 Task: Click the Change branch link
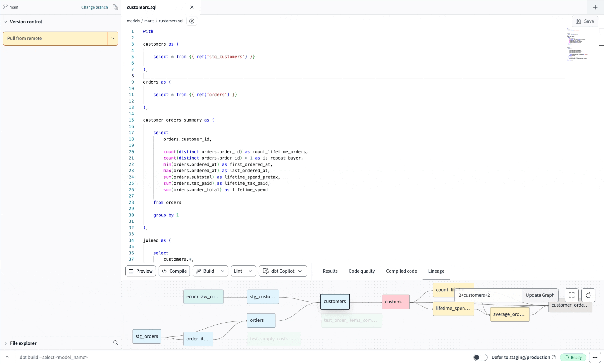(94, 7)
